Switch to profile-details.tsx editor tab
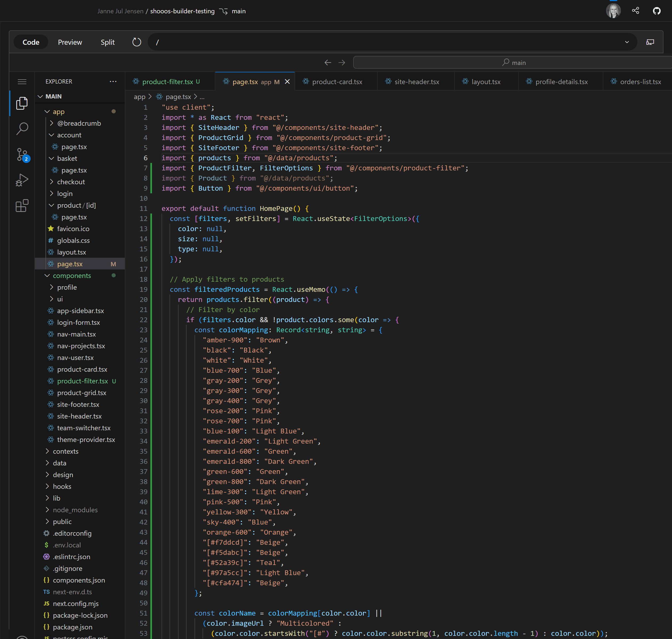This screenshot has width=672, height=639. pos(561,82)
